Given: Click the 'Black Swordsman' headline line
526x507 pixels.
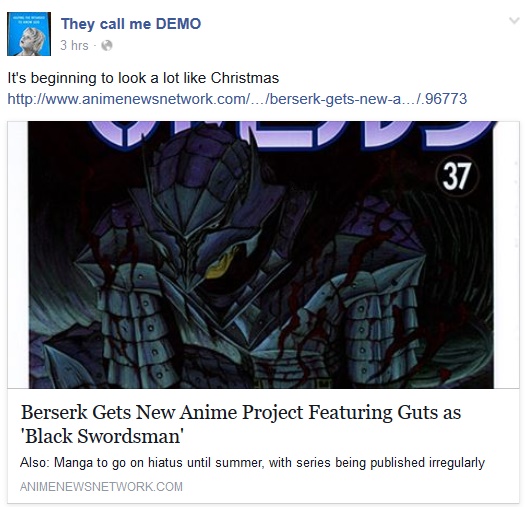Looking at the screenshot, I should [x=102, y=437].
